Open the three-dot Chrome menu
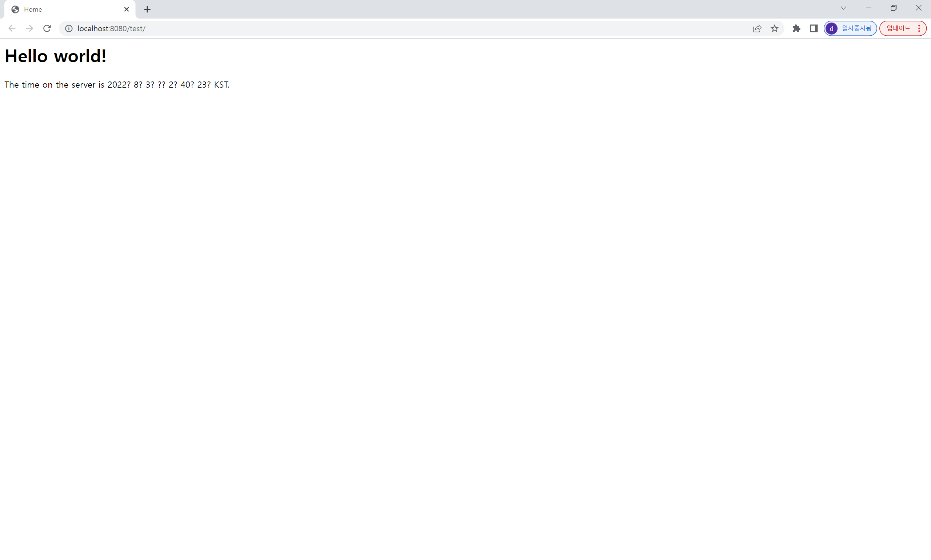The image size is (931, 560). tap(919, 28)
